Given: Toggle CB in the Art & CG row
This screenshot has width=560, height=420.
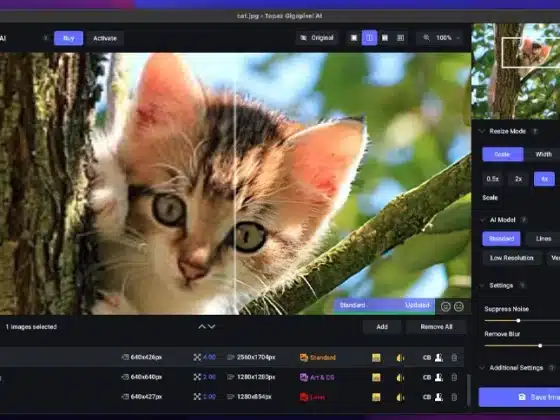Looking at the screenshot, I should coord(427,377).
